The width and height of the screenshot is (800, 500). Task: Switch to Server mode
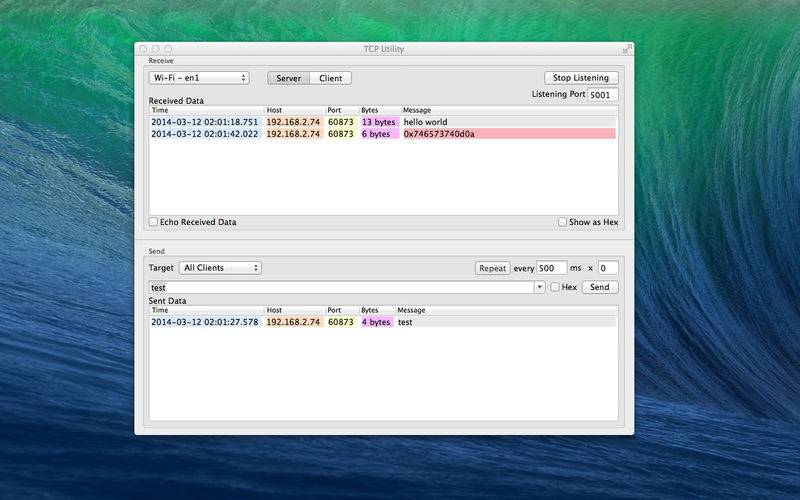pos(288,78)
